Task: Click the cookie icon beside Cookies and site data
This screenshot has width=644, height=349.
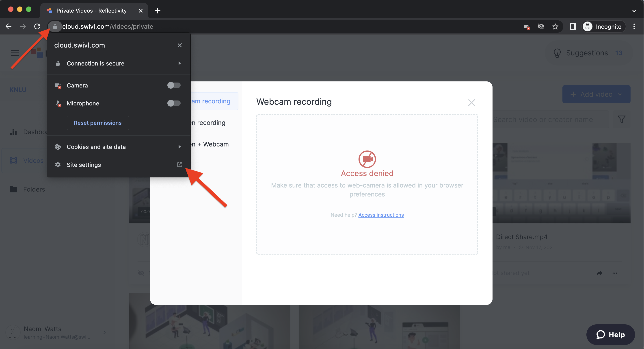Action: [x=58, y=147]
